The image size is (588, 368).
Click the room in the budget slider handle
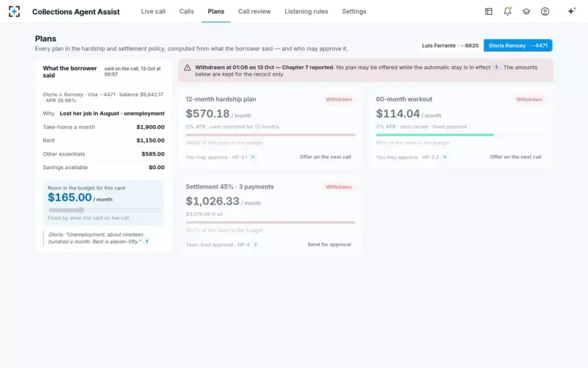(81, 210)
